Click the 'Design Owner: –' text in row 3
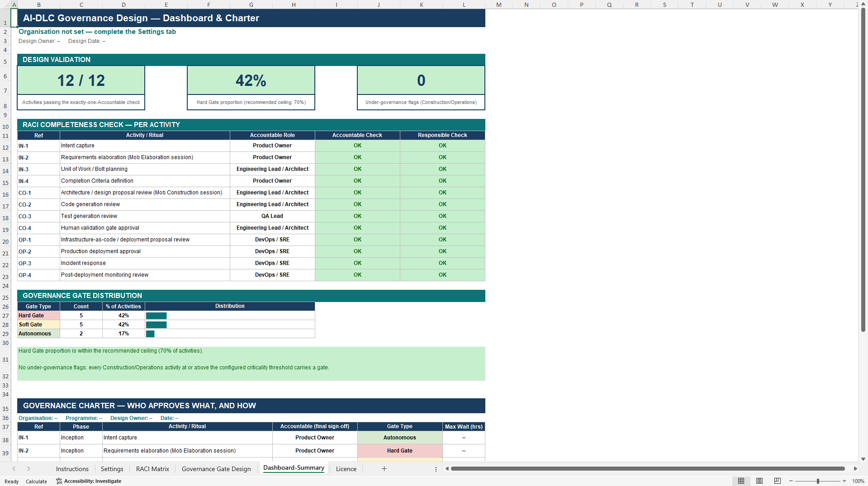Viewport: 868px width, 486px height. pos(39,41)
